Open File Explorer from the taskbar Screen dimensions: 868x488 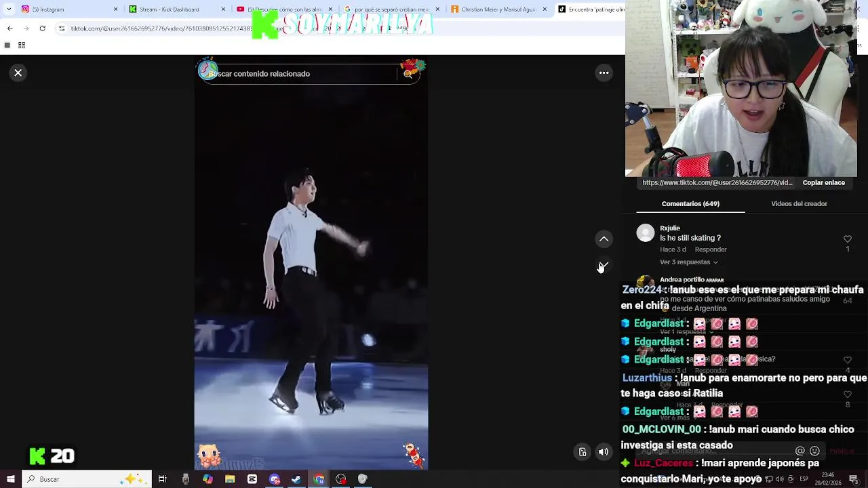[x=230, y=479]
